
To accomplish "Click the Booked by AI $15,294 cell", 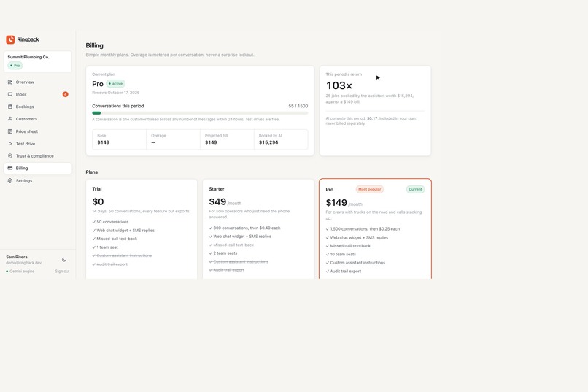I will pyautogui.click(x=281, y=139).
